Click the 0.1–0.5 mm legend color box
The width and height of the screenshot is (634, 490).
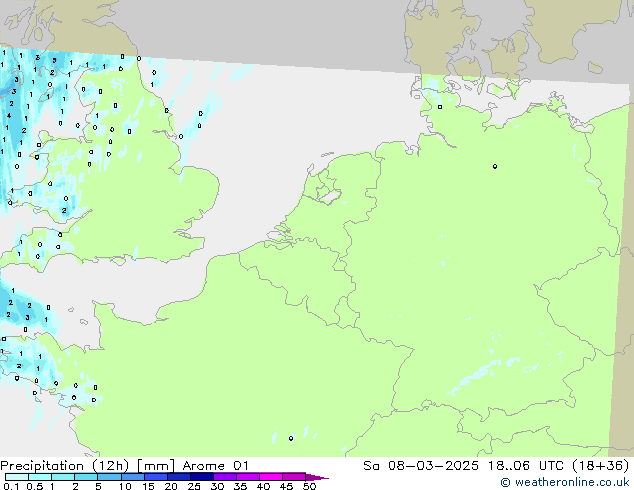point(17,477)
